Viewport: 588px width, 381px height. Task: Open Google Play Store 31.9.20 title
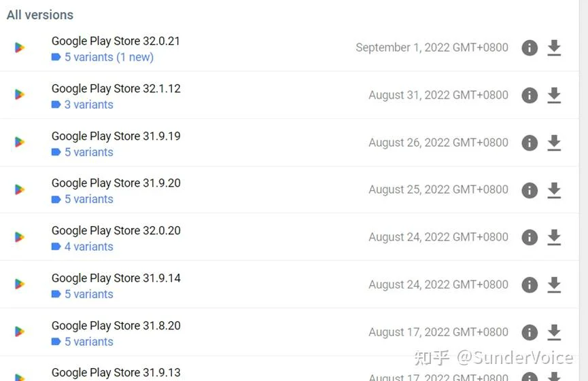pyautogui.click(x=116, y=183)
